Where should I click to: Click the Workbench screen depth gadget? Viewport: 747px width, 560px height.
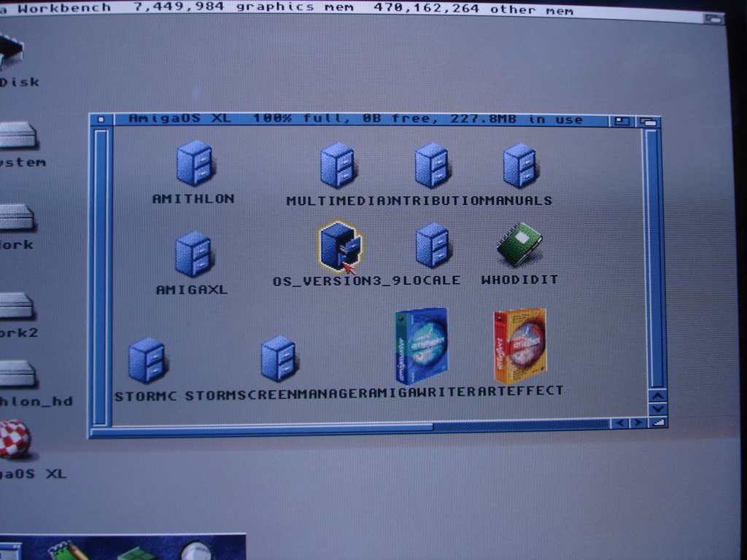(713, 18)
